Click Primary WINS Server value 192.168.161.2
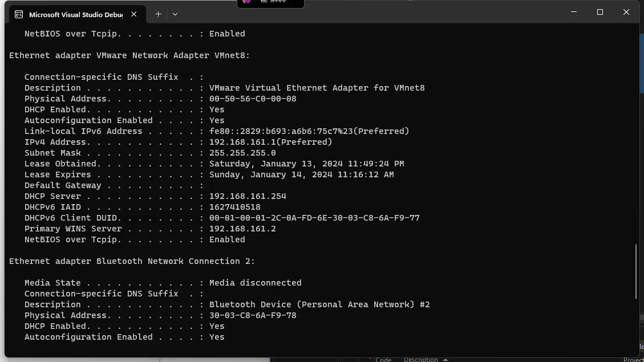 coord(242,229)
